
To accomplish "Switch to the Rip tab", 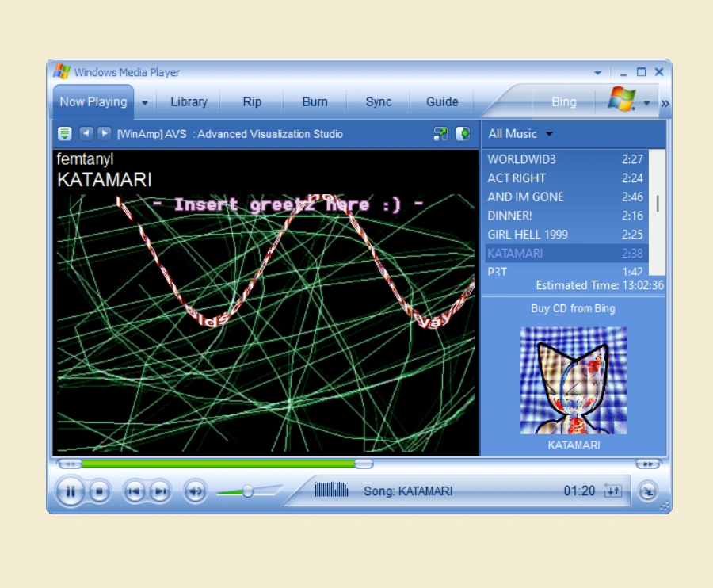I will [252, 102].
